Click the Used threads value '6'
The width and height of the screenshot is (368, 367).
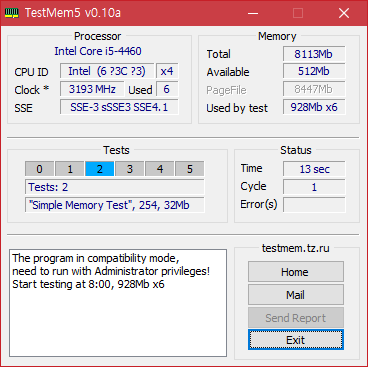tap(167, 89)
